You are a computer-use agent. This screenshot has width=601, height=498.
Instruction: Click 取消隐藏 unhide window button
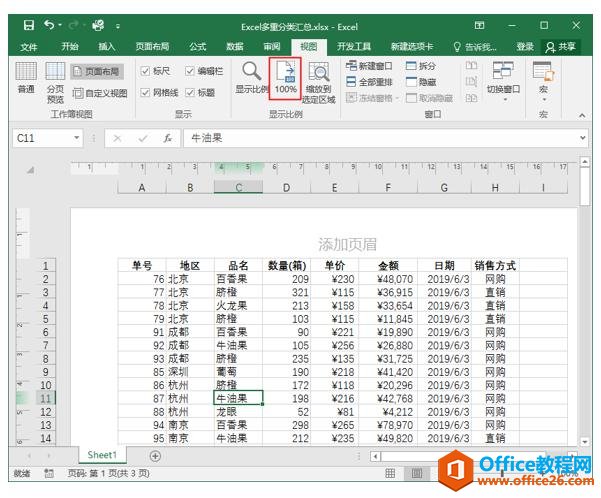429,98
